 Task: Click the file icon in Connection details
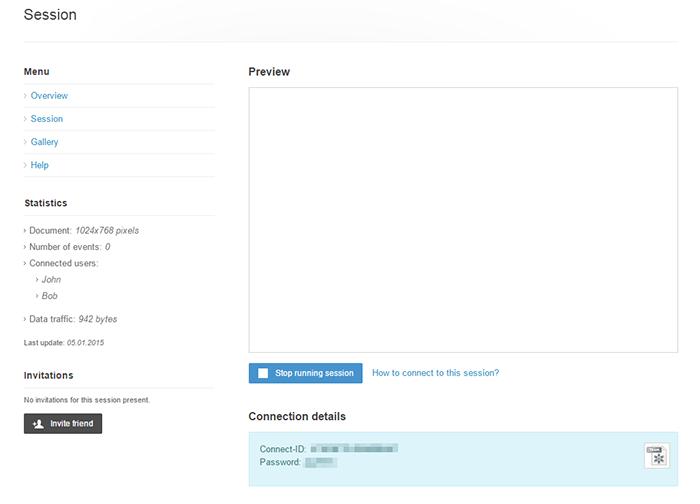[x=657, y=456]
